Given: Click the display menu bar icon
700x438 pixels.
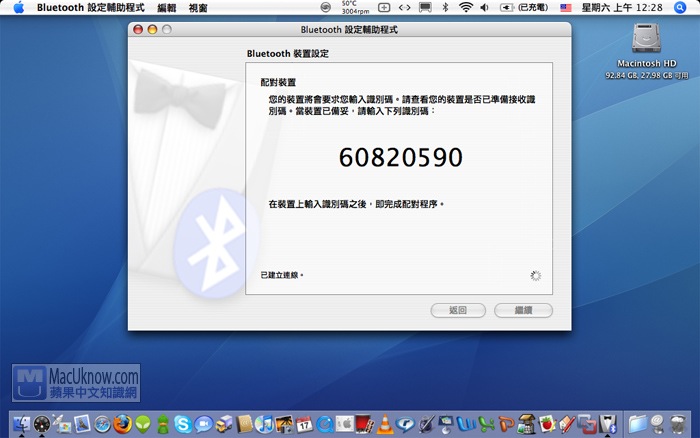Looking at the screenshot, I should point(425,8).
